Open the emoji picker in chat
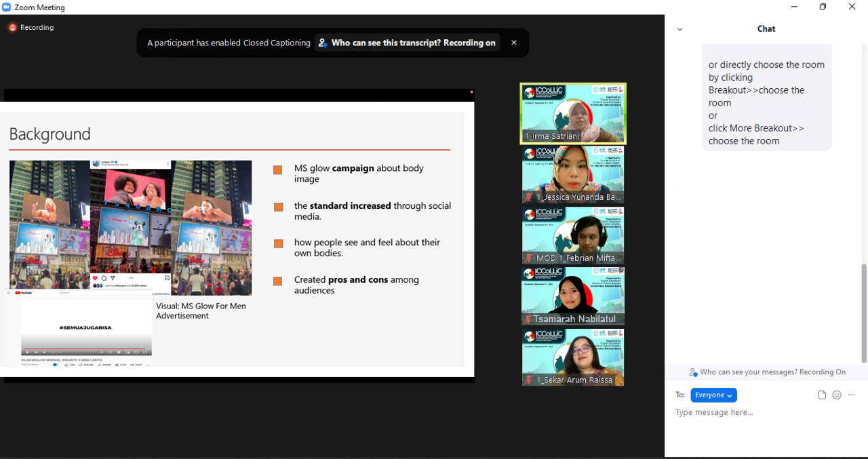This screenshot has height=459, width=868. pos(837,395)
